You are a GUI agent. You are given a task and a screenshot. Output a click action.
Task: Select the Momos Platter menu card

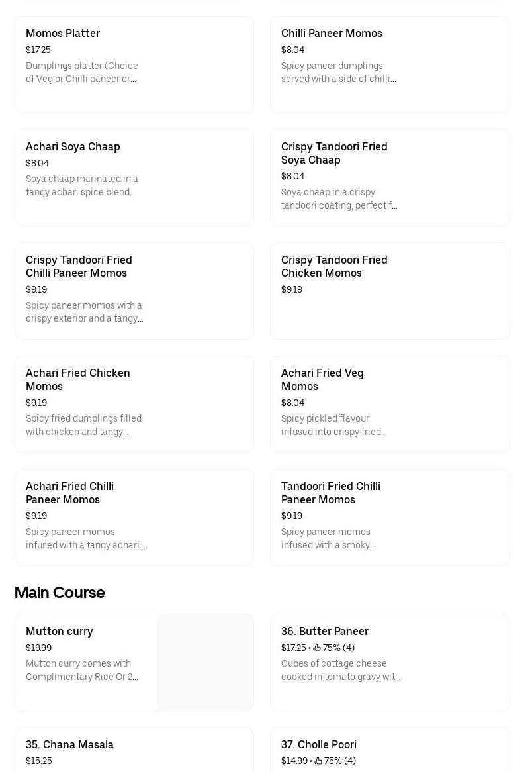(134, 64)
